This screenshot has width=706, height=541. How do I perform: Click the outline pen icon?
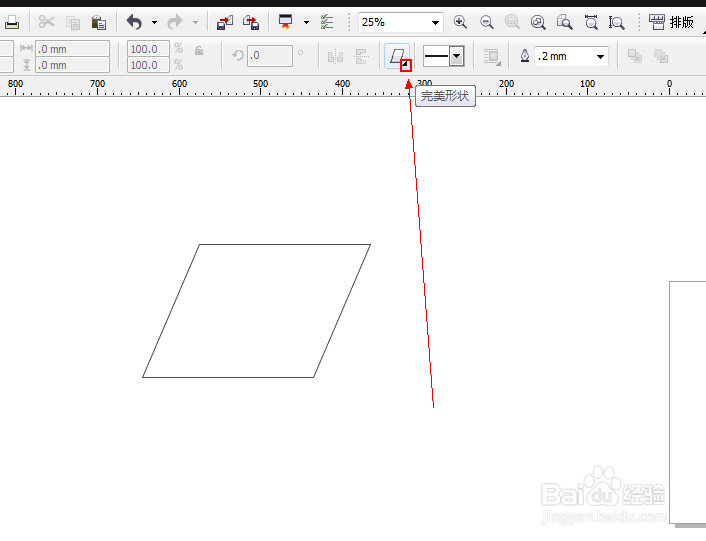tap(525, 56)
